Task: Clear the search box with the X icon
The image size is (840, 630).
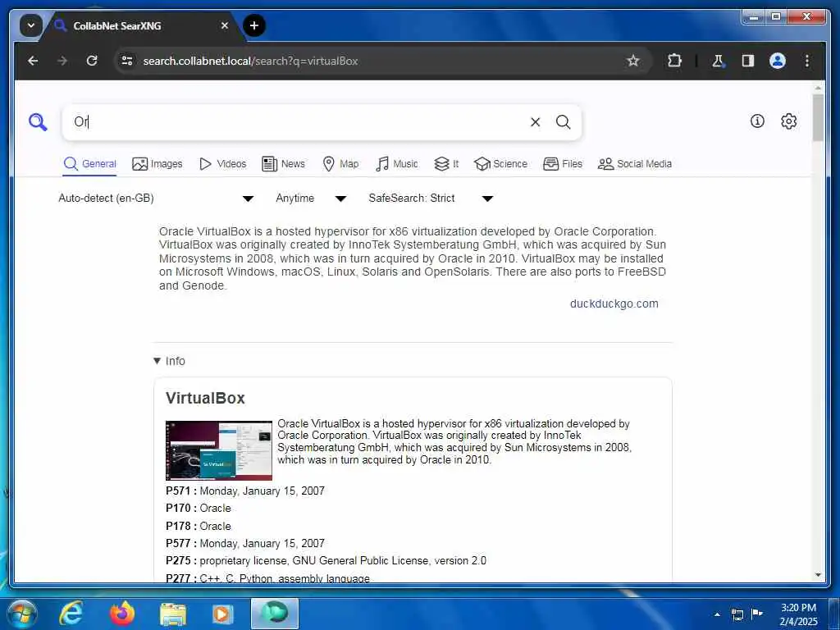Action: tap(535, 122)
